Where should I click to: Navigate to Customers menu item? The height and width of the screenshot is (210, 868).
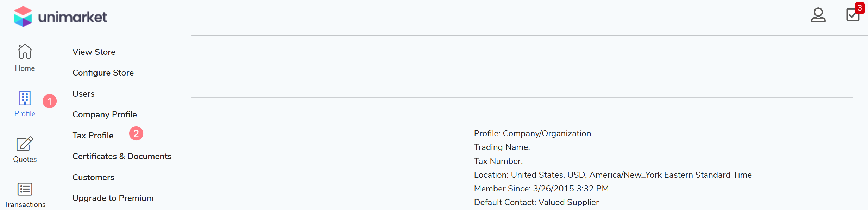click(93, 177)
